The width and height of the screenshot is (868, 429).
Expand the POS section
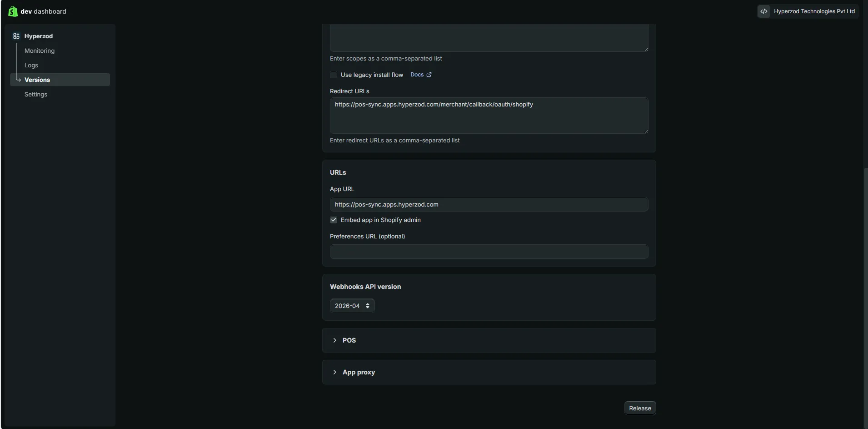(x=489, y=340)
